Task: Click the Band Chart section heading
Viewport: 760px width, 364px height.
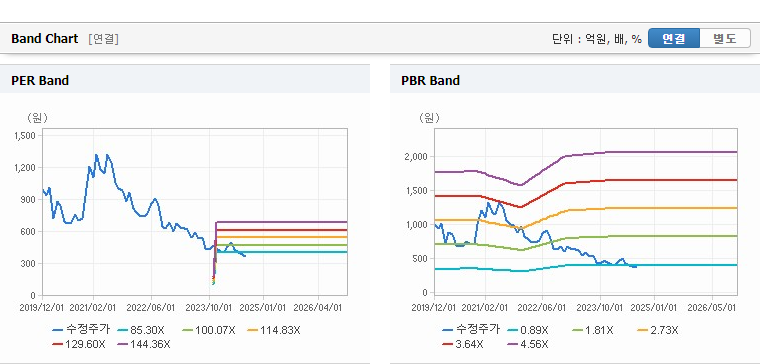Action: click(x=45, y=39)
